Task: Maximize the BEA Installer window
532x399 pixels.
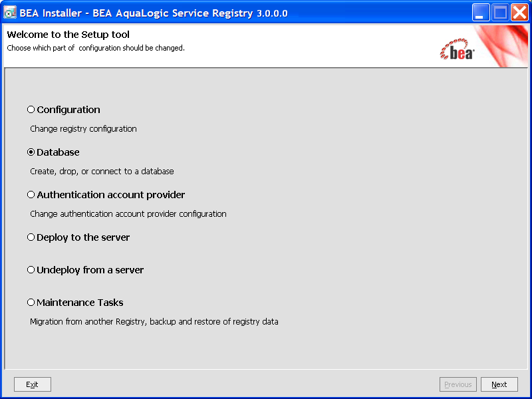Action: (500, 13)
